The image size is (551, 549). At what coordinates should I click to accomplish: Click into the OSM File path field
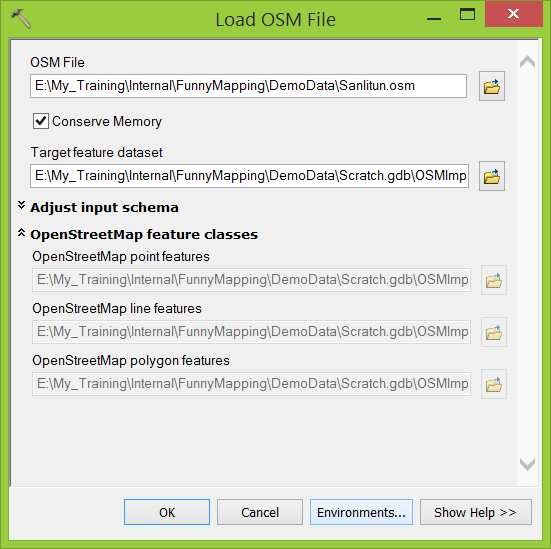tap(248, 86)
